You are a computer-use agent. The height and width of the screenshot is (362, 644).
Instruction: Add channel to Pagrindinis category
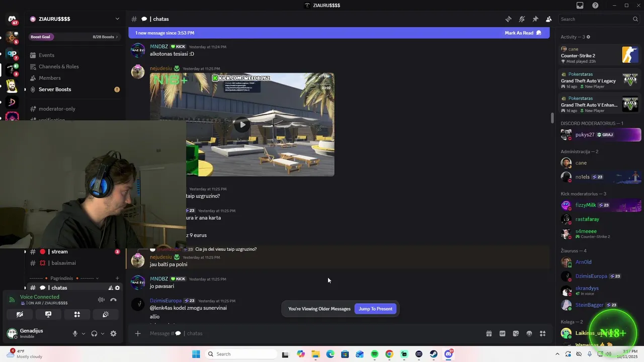(117, 278)
